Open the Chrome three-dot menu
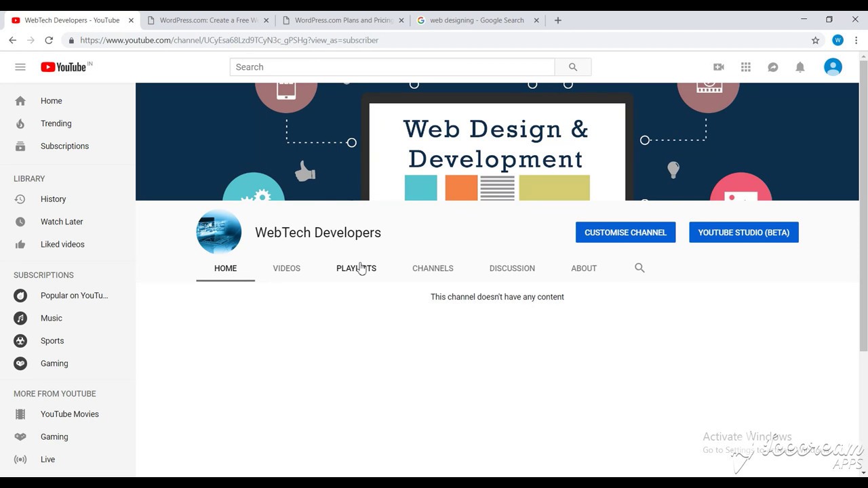 [x=856, y=40]
